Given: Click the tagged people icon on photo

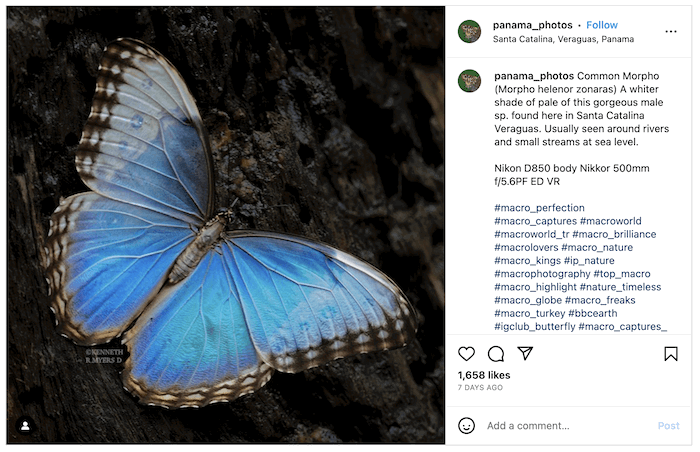Looking at the screenshot, I should [25, 426].
